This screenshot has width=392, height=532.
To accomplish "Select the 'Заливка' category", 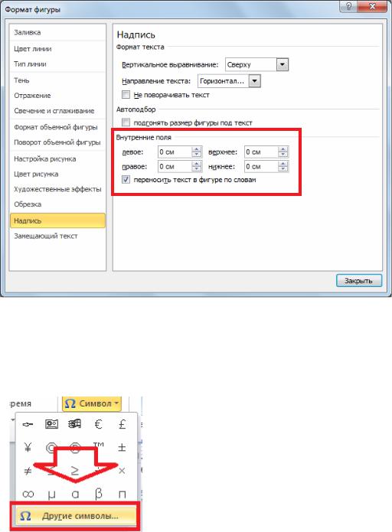I will coord(57,33).
